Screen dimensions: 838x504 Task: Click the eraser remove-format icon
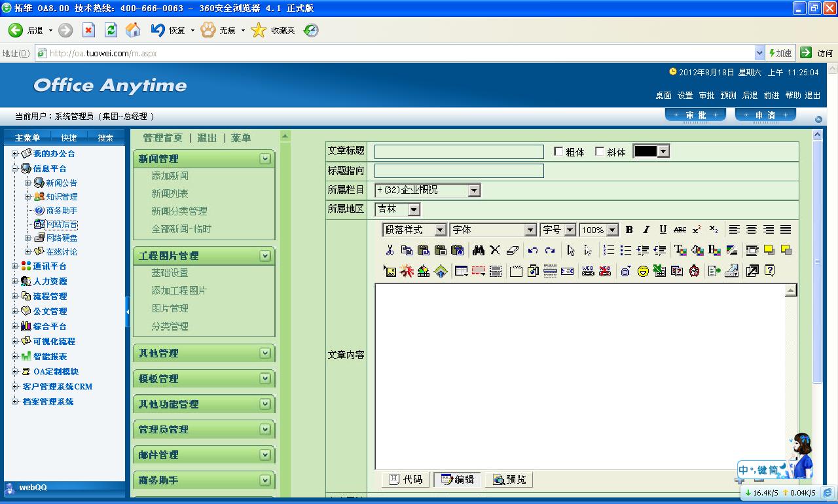pos(513,250)
